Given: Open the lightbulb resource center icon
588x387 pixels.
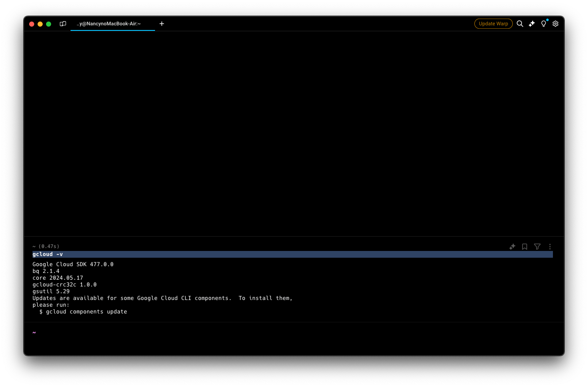Looking at the screenshot, I should [x=544, y=24].
